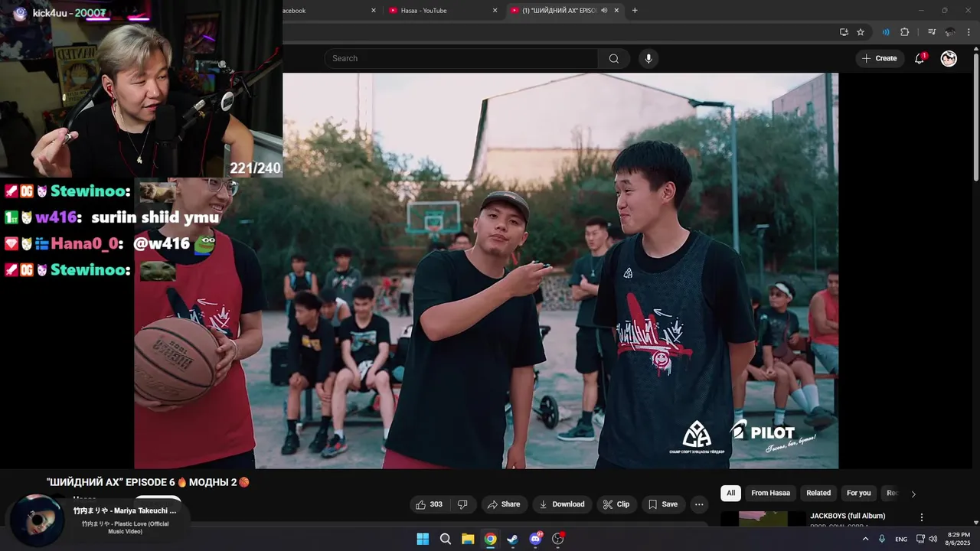980x551 pixels.
Task: Click the Mariya Takeuchi song title
Action: (126, 510)
